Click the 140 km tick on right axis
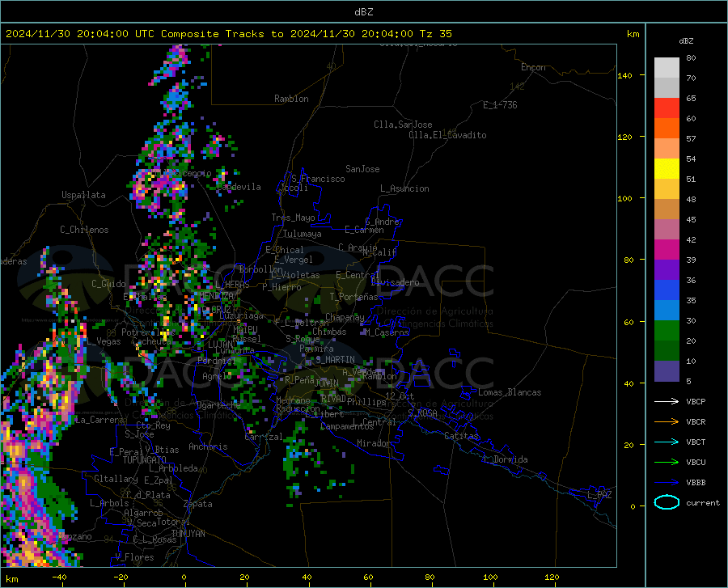Screen dimensions: 728x588 [624, 75]
